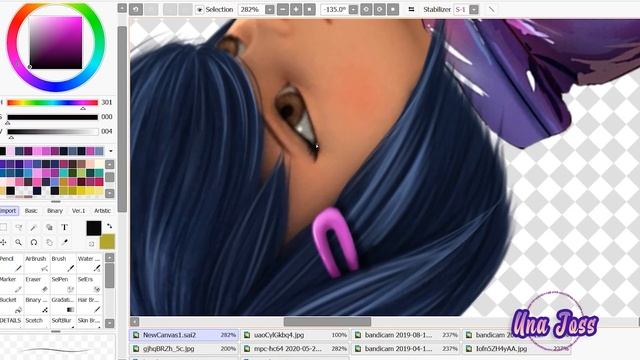Open the mpc-hc64 2020-05-2 document tab
The height and width of the screenshot is (360, 640).
tap(296, 349)
